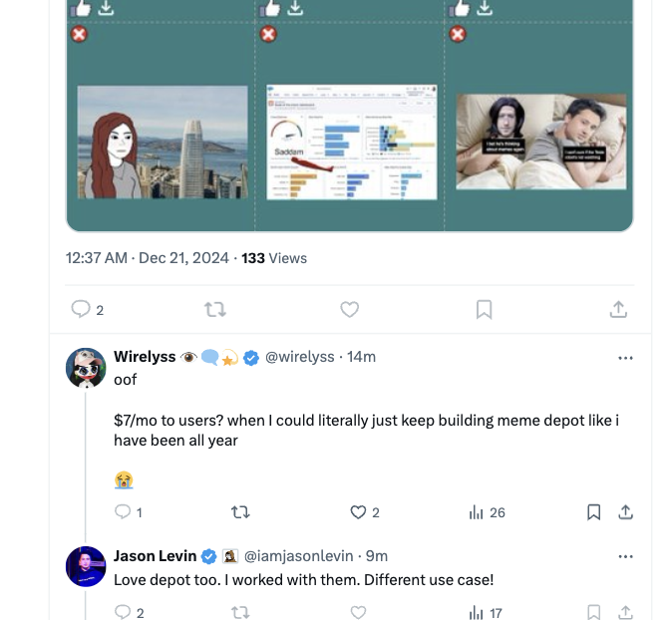The image size is (672, 620).
Task: Open the post timestamp Dec 21, 2024
Action: (149, 258)
